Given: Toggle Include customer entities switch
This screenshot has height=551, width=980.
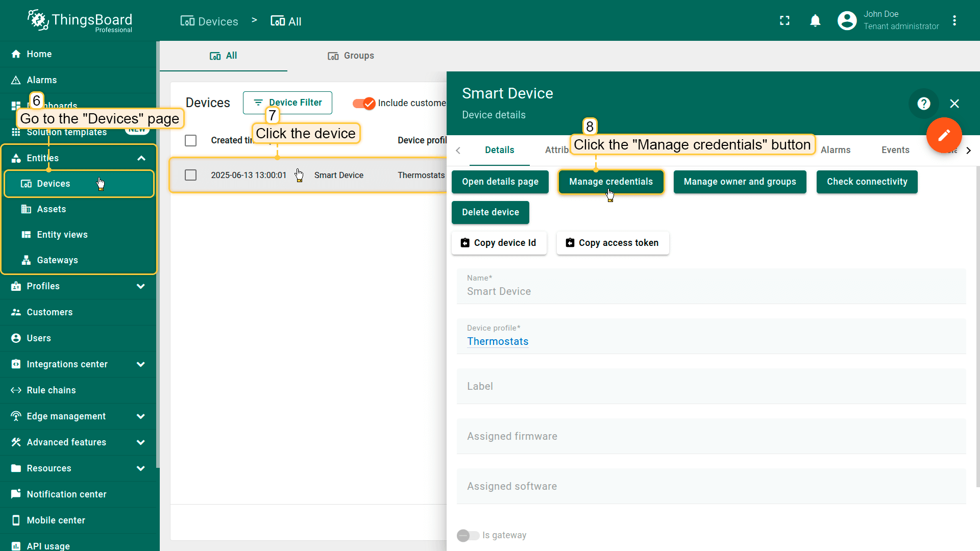Looking at the screenshot, I should point(364,103).
